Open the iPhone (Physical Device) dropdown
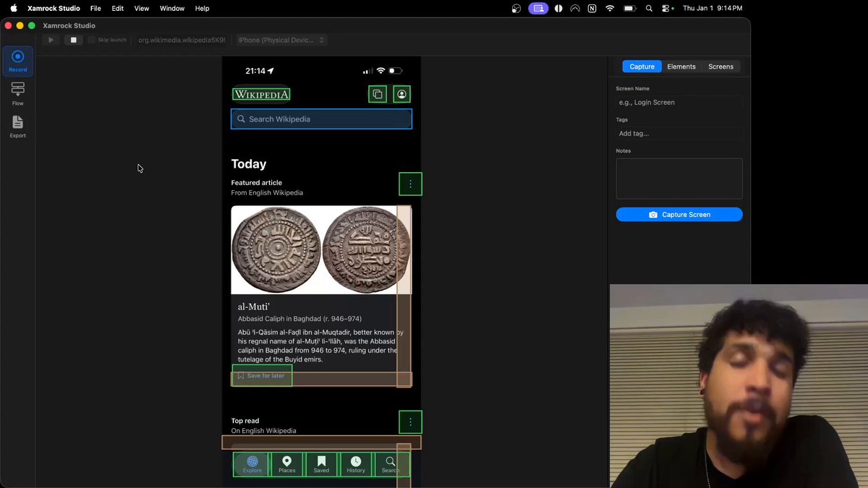Image resolution: width=868 pixels, height=488 pixels. tap(281, 40)
